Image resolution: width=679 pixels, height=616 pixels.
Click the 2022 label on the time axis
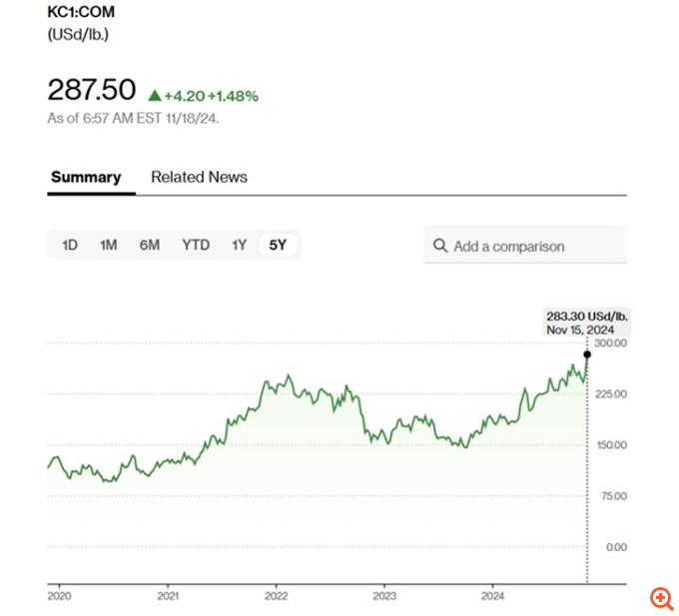point(276,596)
